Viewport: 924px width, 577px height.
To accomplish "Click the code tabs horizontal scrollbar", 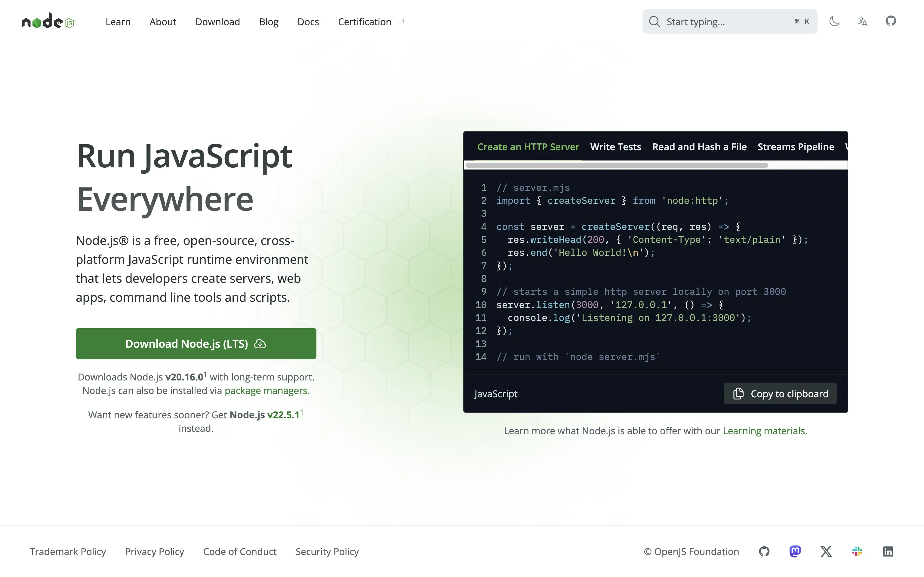I will 617,165.
